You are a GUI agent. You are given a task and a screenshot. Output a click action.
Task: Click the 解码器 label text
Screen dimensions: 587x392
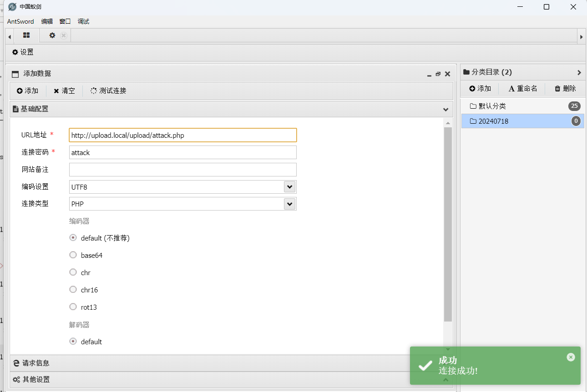point(79,325)
